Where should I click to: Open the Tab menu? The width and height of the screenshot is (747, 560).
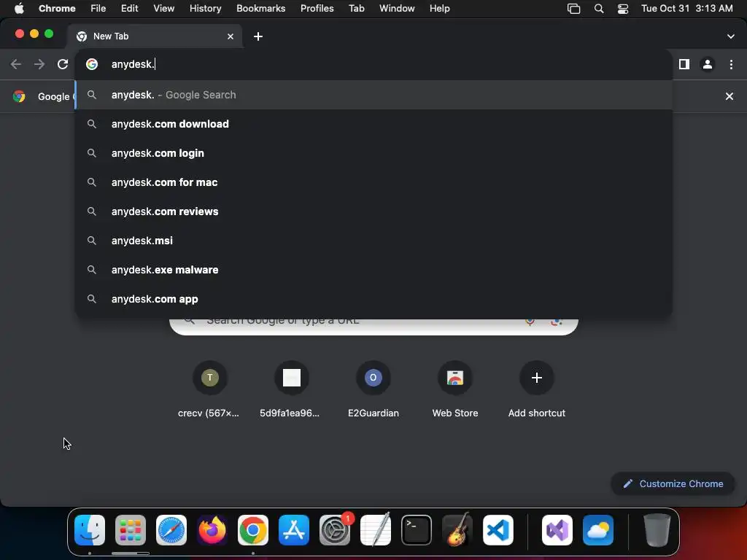click(x=356, y=9)
